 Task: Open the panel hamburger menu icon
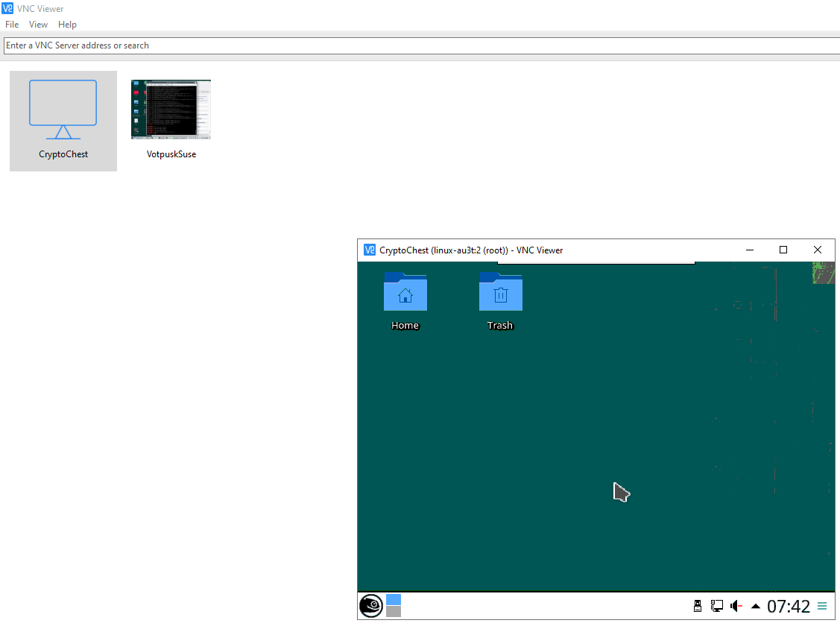click(822, 606)
